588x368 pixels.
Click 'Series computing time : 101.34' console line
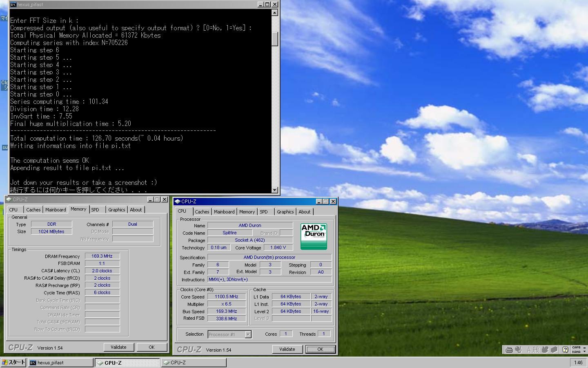point(59,102)
